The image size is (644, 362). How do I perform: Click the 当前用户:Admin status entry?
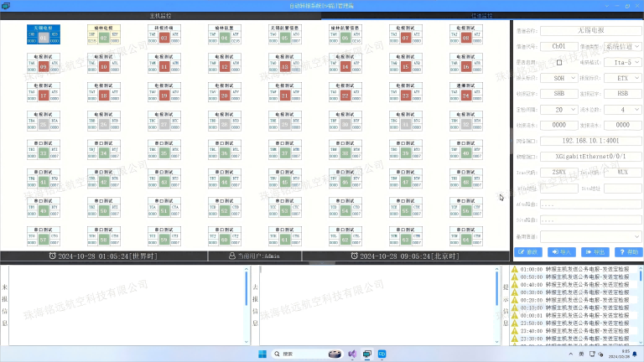coord(255,256)
